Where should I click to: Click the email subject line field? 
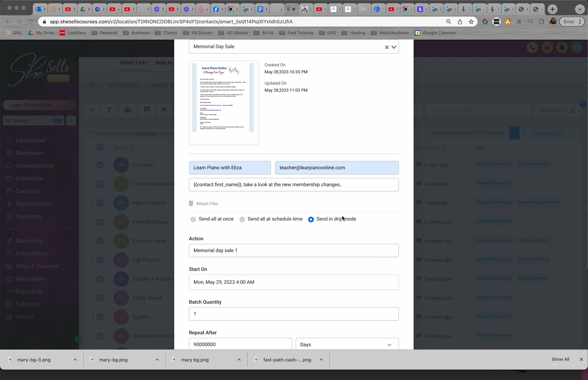pos(294,184)
